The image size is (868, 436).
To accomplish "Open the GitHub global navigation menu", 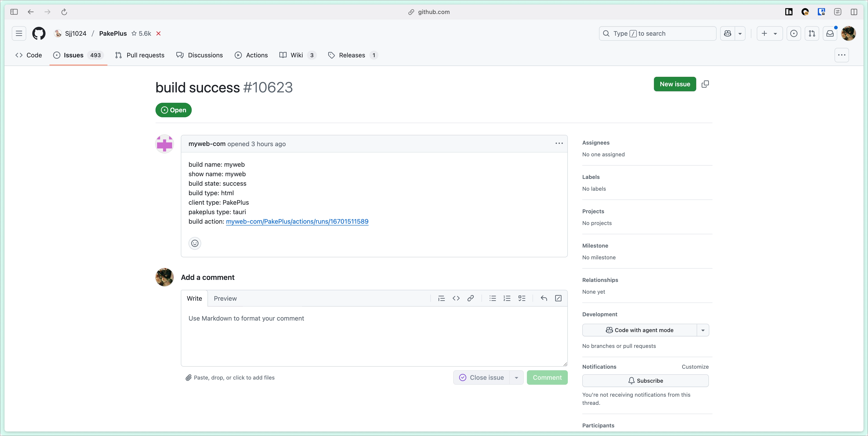I will [19, 33].
